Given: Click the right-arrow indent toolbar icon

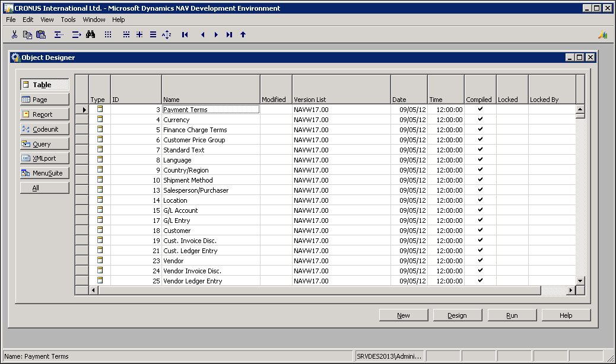Looking at the screenshot, I should (77, 34).
